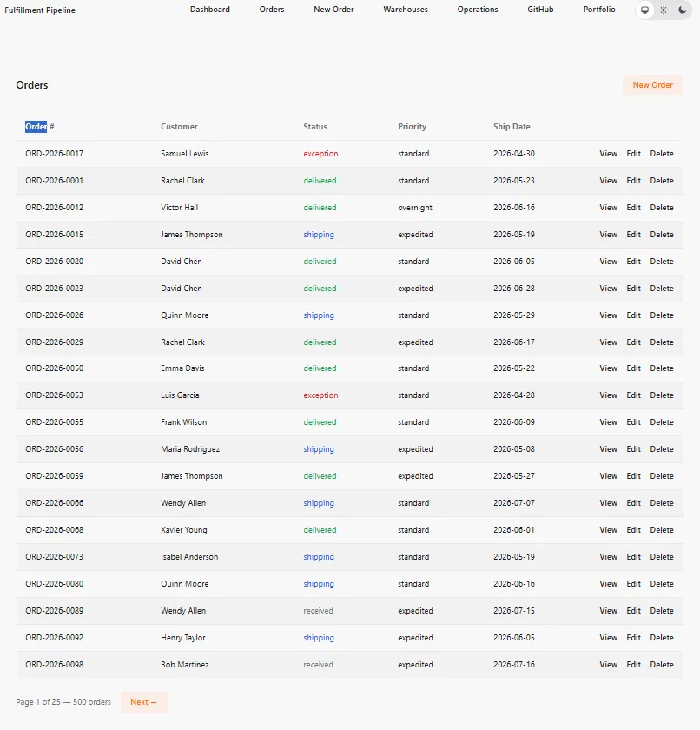Viewport: 700px width, 730px height.
Task: Delete order ORD-2026-0098
Action: coord(662,665)
